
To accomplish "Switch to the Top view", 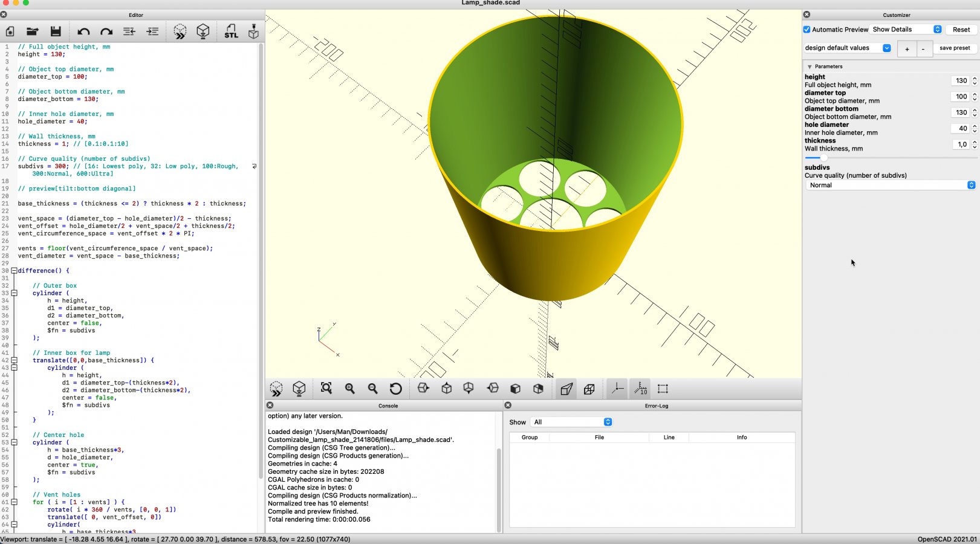I will (447, 389).
